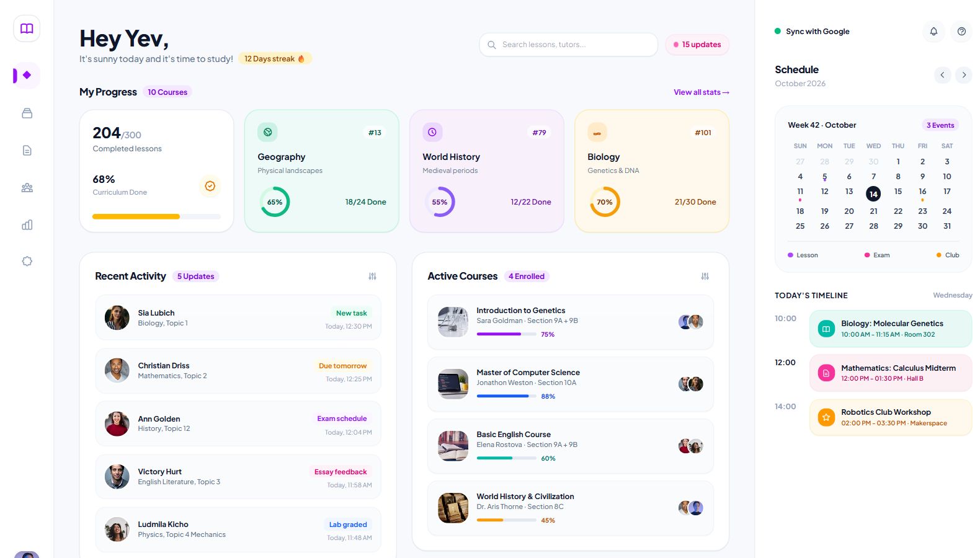This screenshot has height=558, width=980.
Task: Click the completed lessons yellow progress bar
Action: [156, 216]
